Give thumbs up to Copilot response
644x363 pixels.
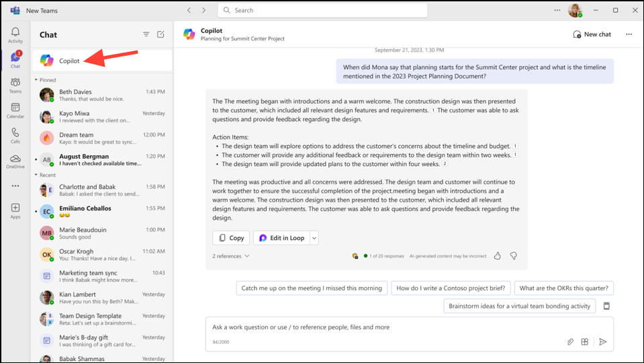[498, 256]
